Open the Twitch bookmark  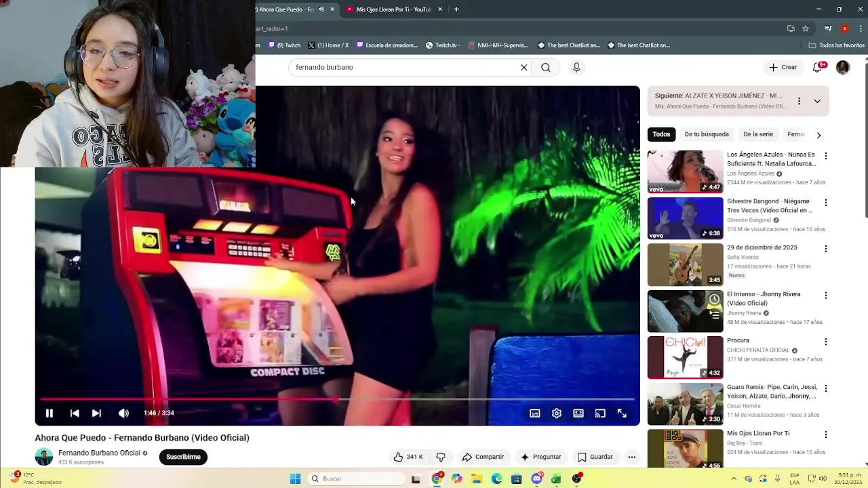click(284, 45)
